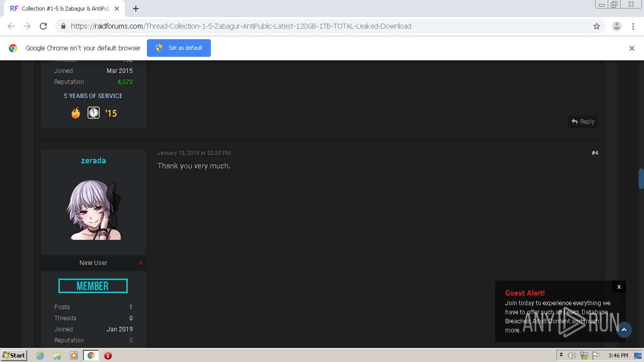Open the Windows Start menu
The image size is (644, 362).
[14, 355]
